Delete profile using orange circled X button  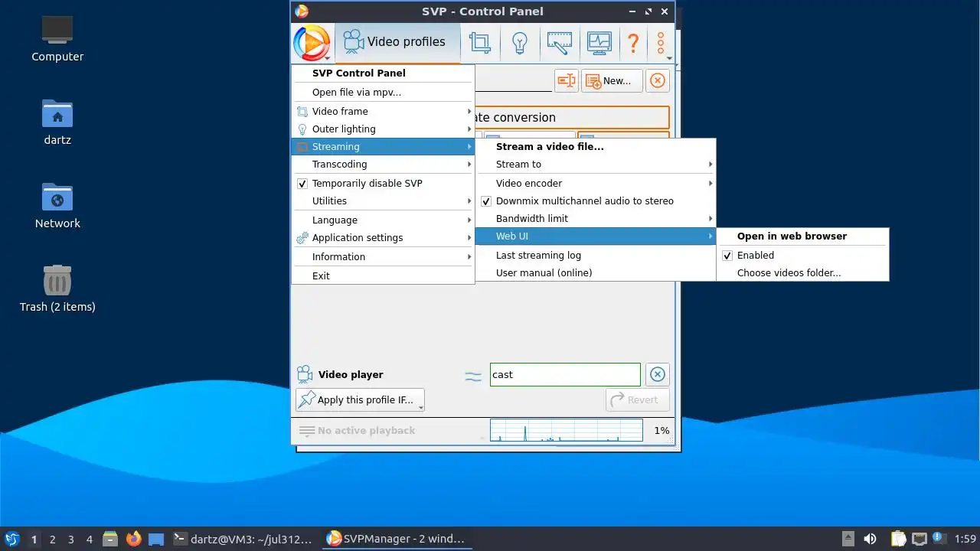coord(658,80)
